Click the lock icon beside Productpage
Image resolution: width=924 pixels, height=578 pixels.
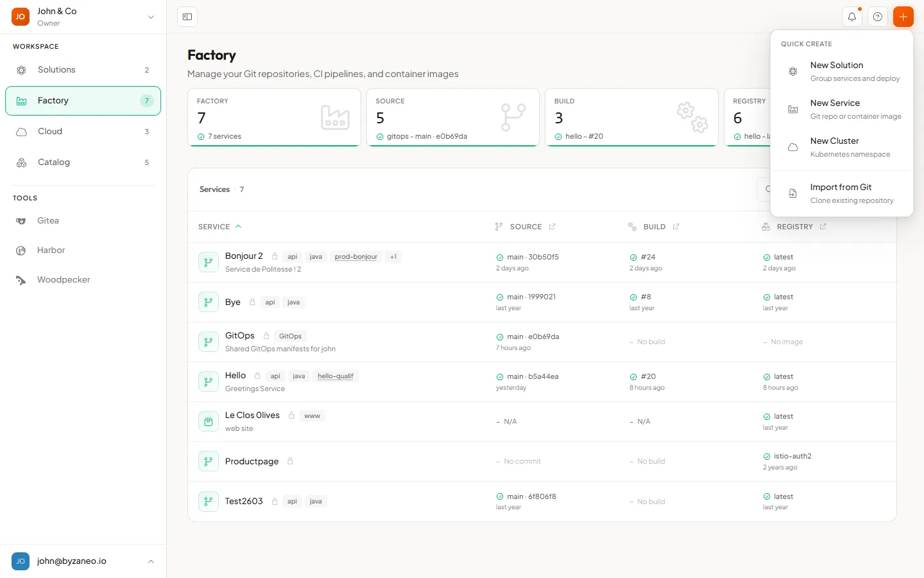290,461
